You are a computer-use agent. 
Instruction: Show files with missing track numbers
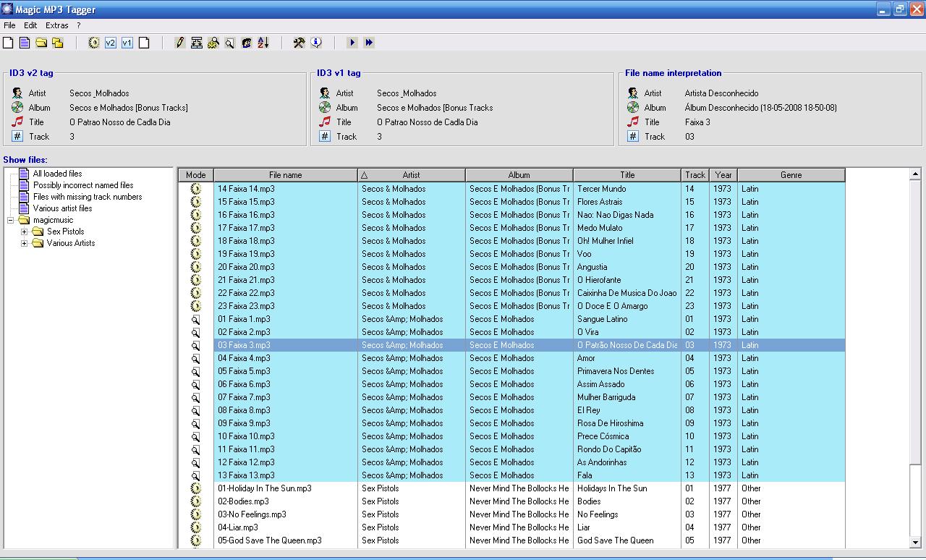88,197
